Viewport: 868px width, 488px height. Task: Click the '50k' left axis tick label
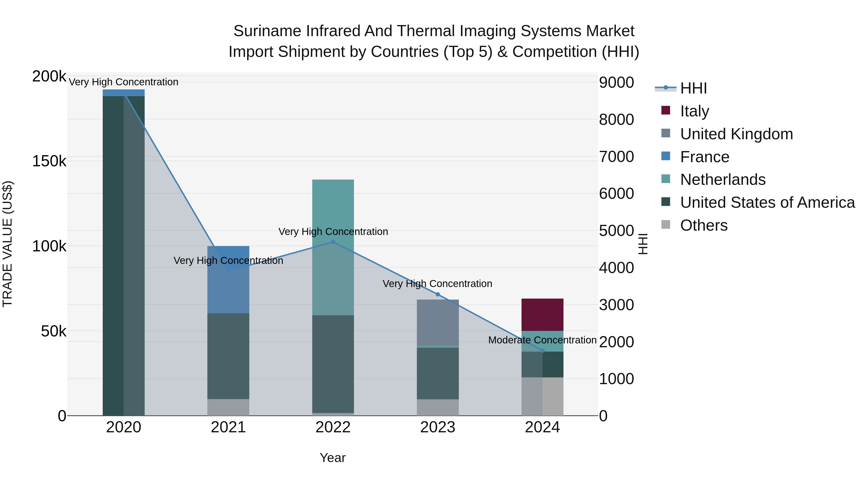(x=54, y=331)
